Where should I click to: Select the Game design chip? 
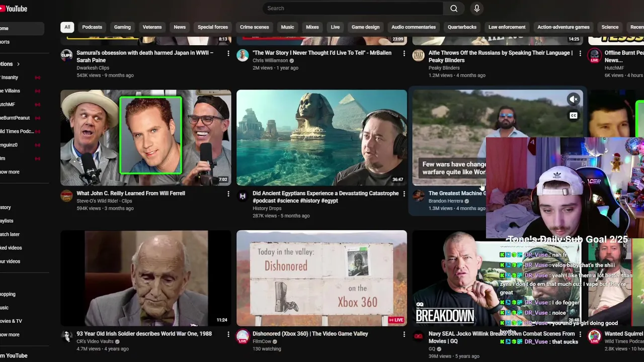point(365,27)
